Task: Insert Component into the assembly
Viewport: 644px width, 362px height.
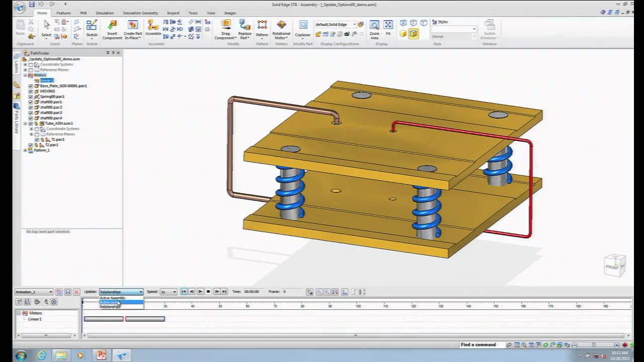Action: click(112, 30)
